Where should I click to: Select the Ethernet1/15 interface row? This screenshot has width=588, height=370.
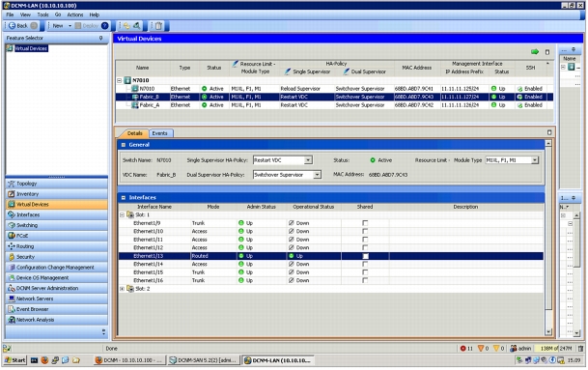click(331, 272)
